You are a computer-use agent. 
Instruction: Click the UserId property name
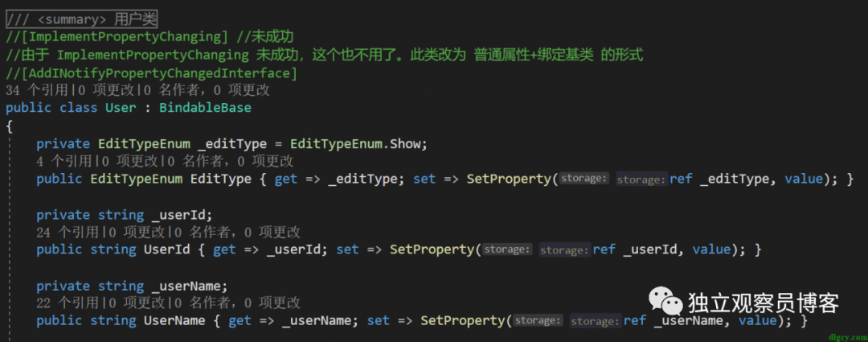pos(166,249)
